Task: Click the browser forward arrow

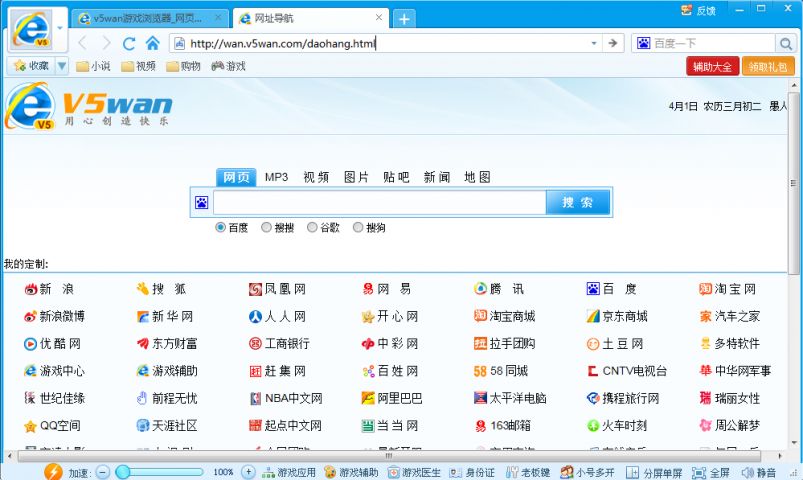Action: (x=105, y=44)
